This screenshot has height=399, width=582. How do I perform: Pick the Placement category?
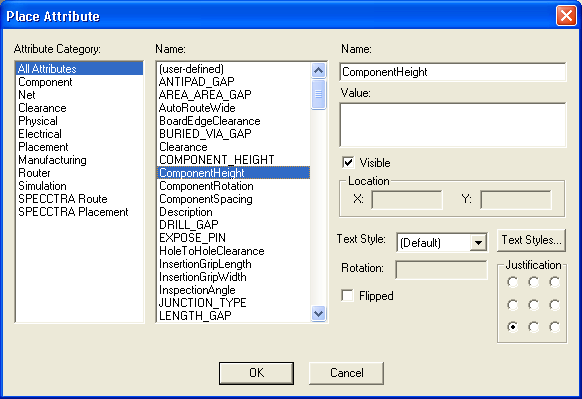pyautogui.click(x=79, y=147)
